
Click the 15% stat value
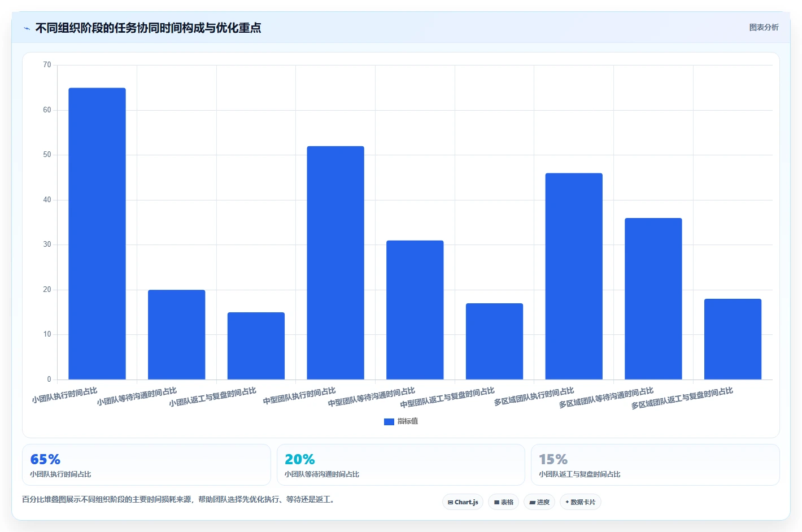[553, 459]
